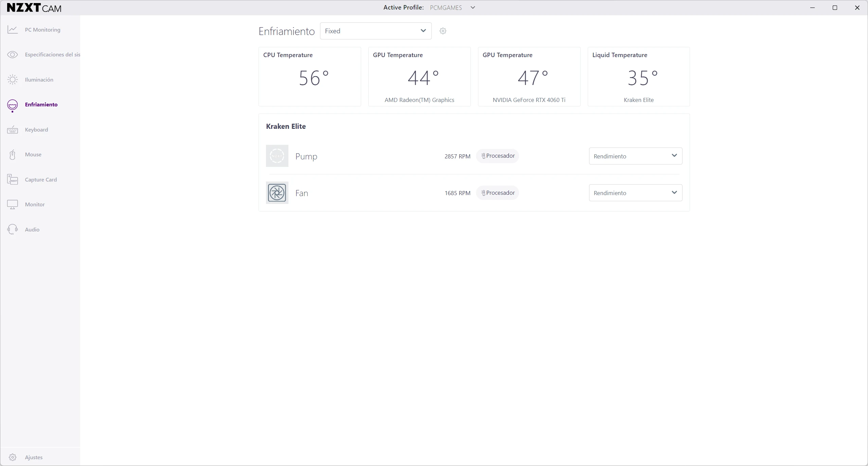Click the Keyboard icon in sidebar

pos(13,130)
